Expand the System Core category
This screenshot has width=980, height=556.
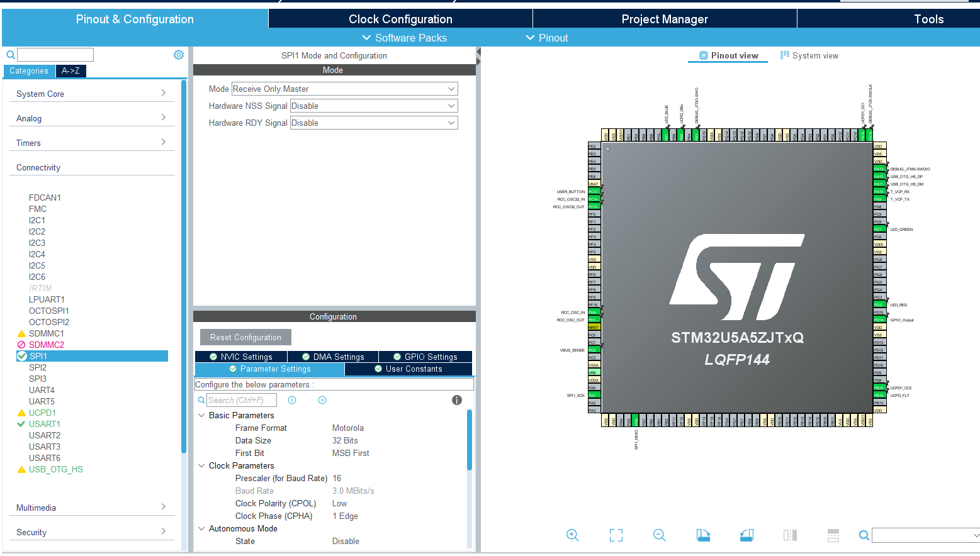click(92, 94)
